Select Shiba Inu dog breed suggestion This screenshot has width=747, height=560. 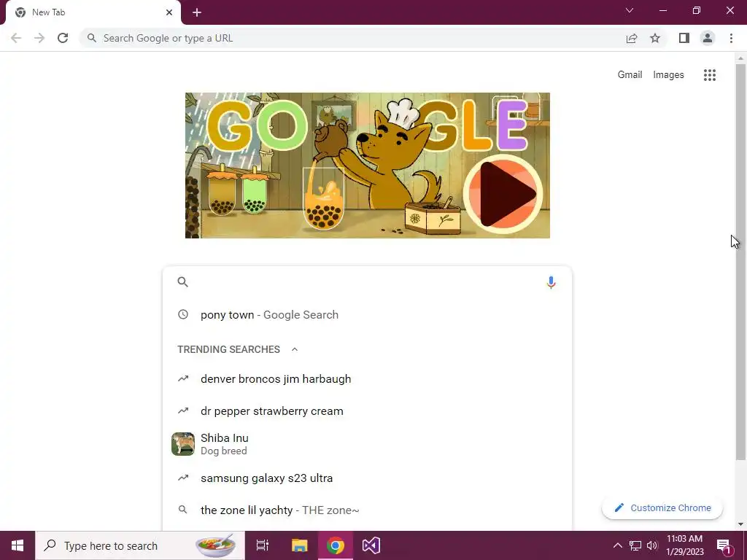[x=368, y=444]
